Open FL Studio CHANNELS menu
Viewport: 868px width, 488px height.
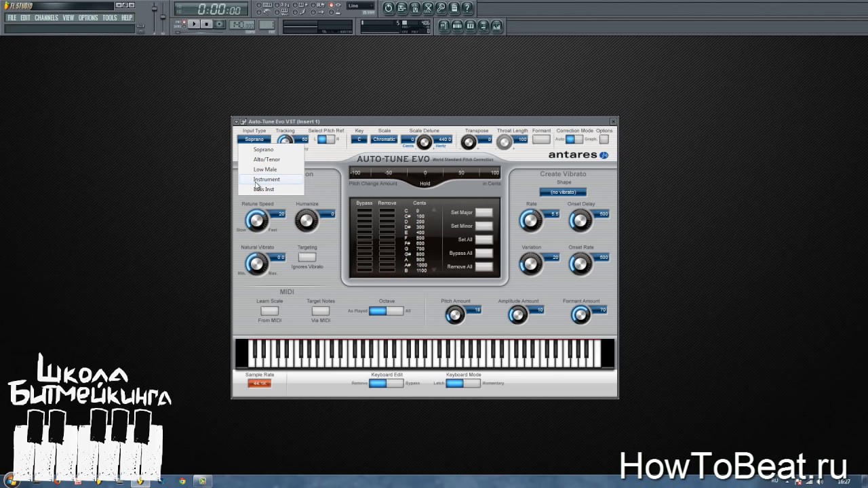[x=46, y=18]
